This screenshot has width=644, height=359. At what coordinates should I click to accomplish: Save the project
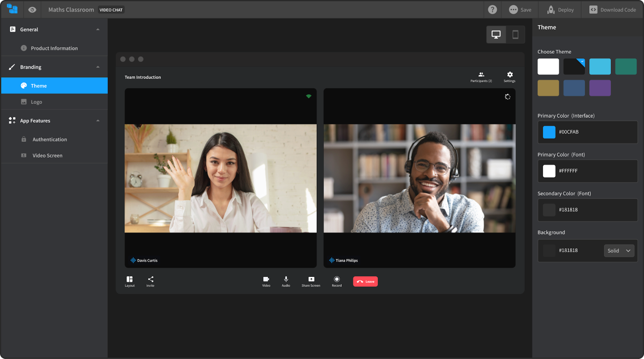pos(520,10)
